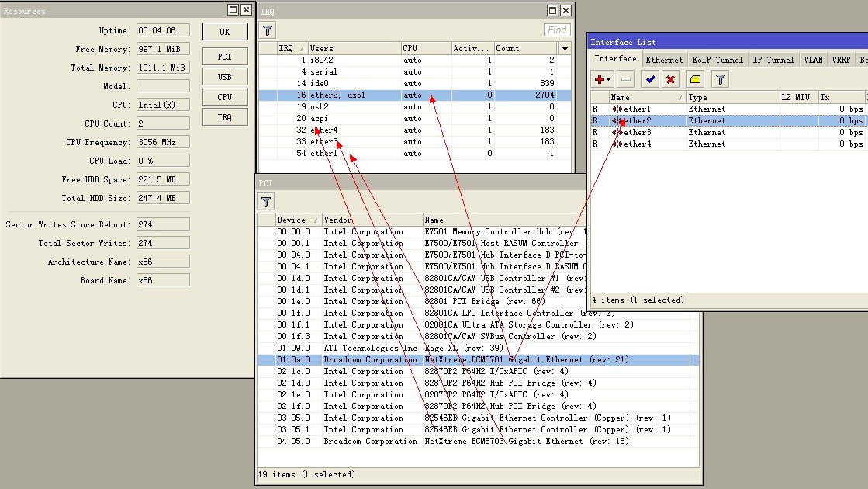Screen dimensions: 868x489
Task: Open the filter in IRQ window
Action: [268, 30]
